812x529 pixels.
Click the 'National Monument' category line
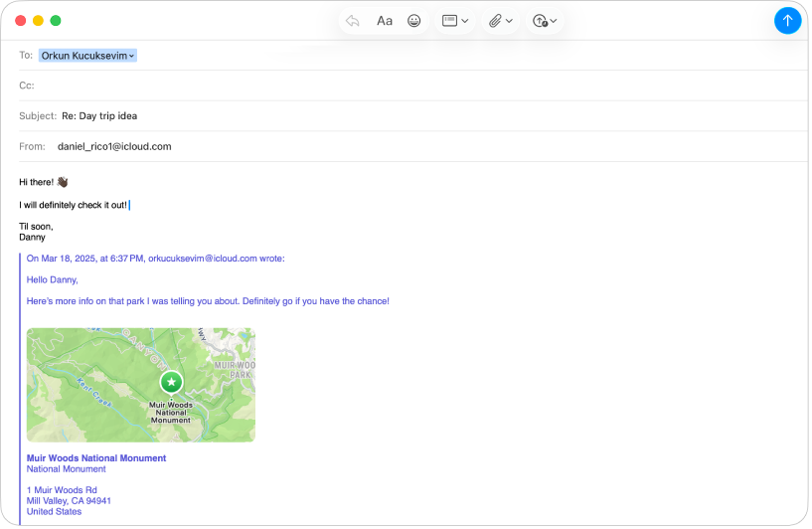(67, 470)
